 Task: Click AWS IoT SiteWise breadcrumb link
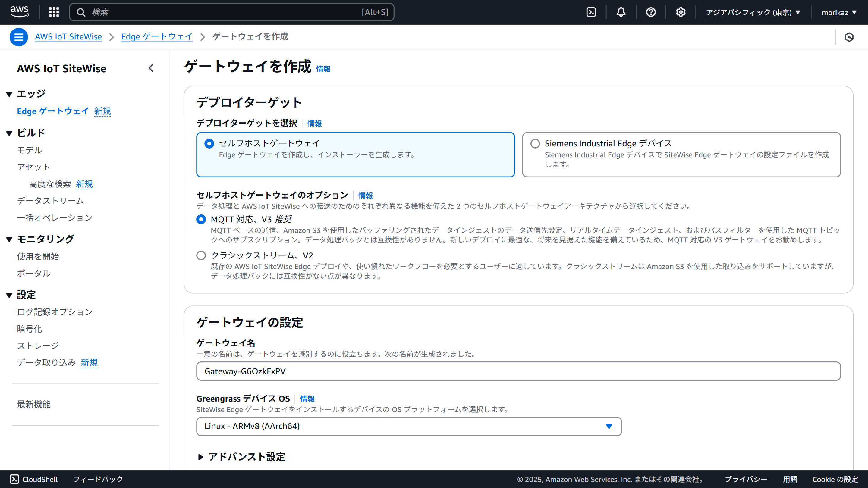(68, 37)
